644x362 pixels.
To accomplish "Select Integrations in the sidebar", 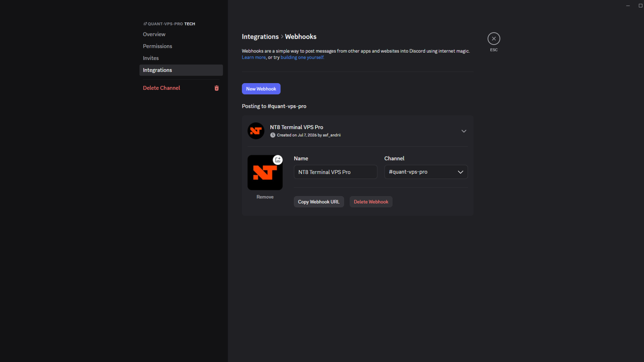I will click(181, 70).
